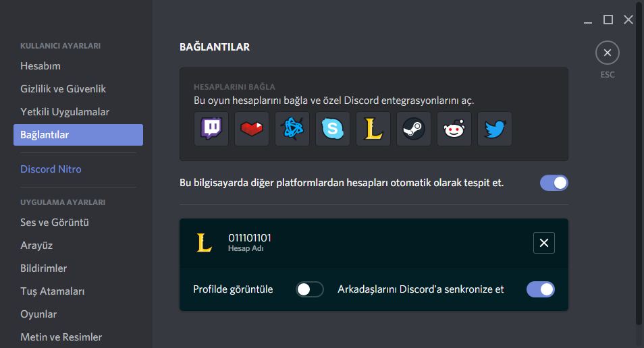The height and width of the screenshot is (348, 644).
Task: Open Bildirimler settings
Action: tap(78, 268)
